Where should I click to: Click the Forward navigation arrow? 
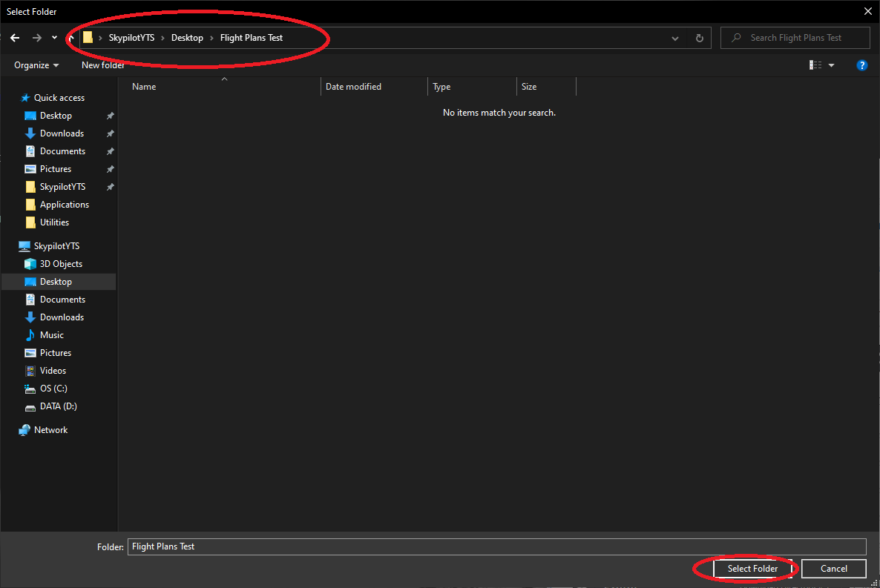tap(36, 38)
